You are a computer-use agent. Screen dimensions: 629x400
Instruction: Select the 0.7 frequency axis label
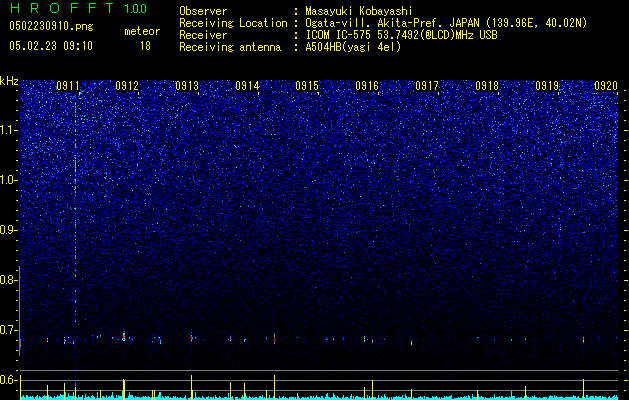coord(9,330)
